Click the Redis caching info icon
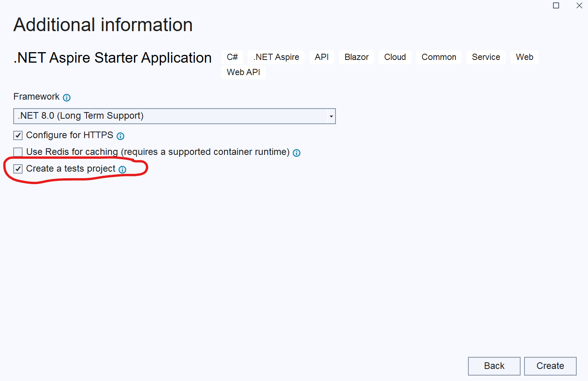This screenshot has height=381, width=588. tap(296, 153)
